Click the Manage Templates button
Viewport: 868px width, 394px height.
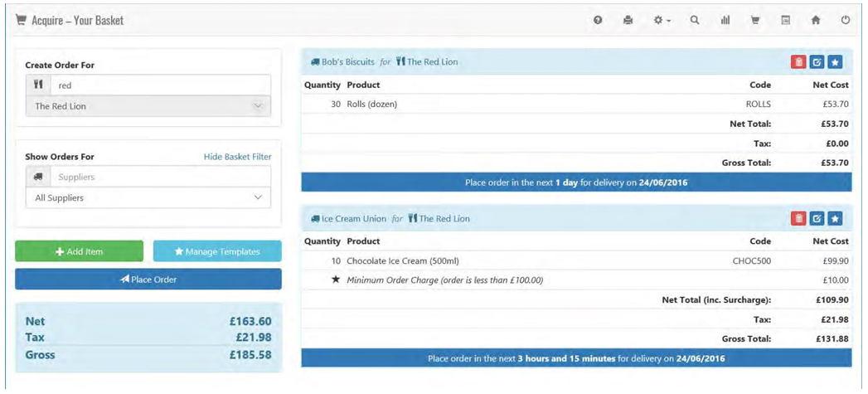[x=217, y=251]
